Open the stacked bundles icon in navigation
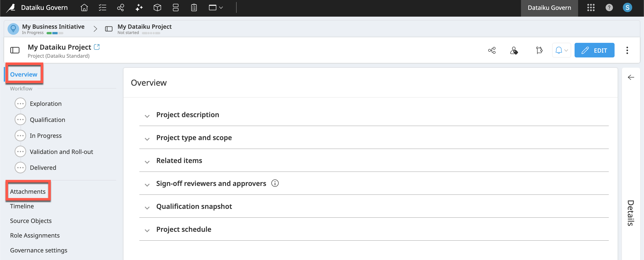The image size is (644, 260). tap(176, 8)
